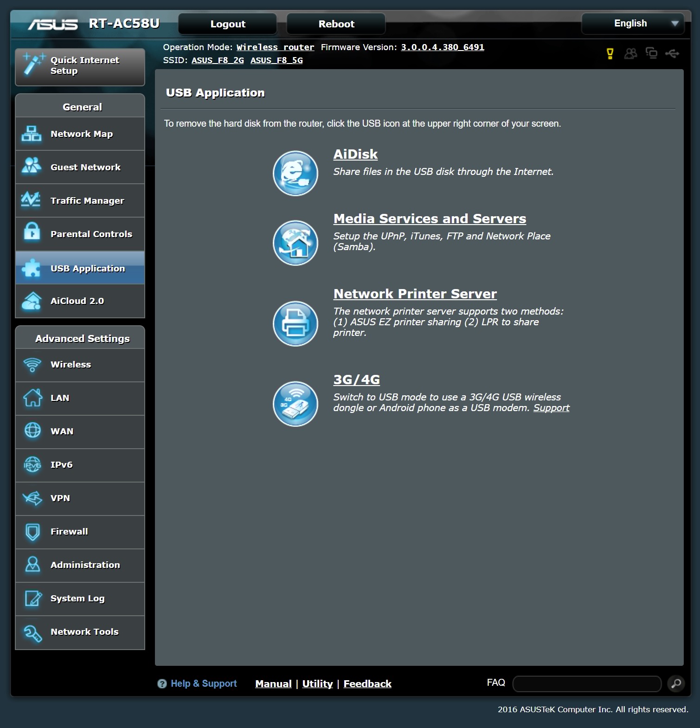Click the Wireless signal icon
The image size is (700, 728).
point(32,365)
